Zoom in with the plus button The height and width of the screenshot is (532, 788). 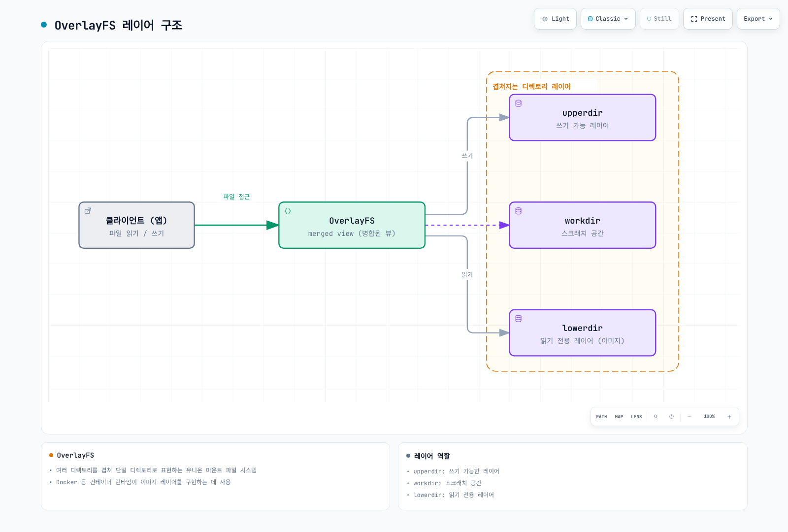729,417
